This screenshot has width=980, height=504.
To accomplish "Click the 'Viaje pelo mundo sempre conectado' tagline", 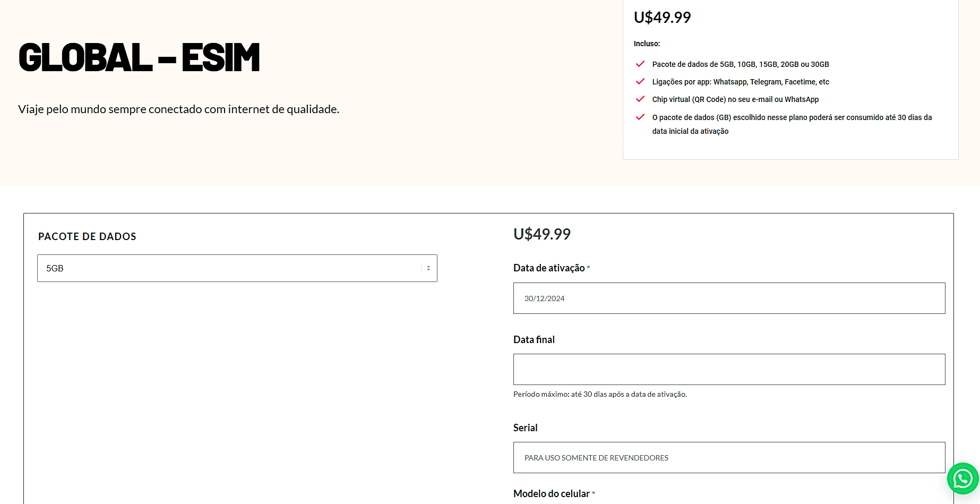I will click(x=178, y=109).
